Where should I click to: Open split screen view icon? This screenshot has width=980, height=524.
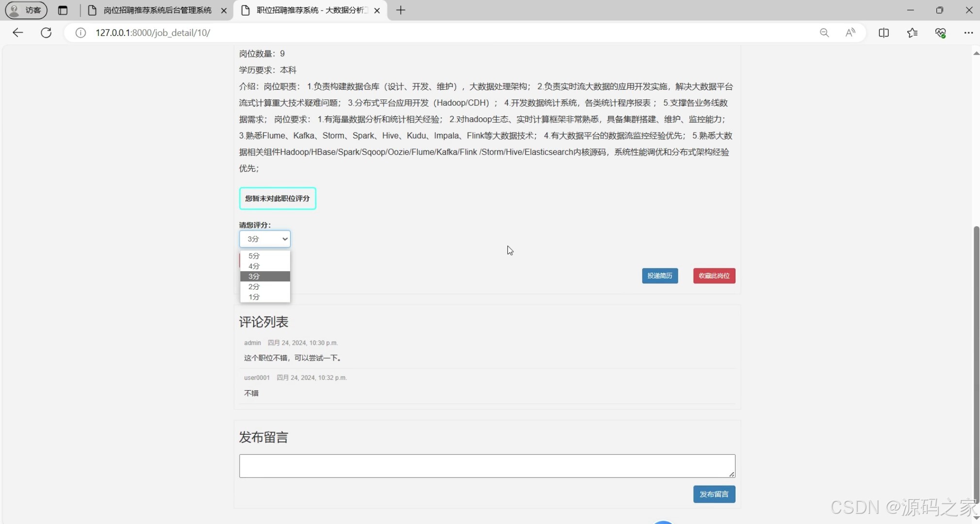pyautogui.click(x=884, y=33)
